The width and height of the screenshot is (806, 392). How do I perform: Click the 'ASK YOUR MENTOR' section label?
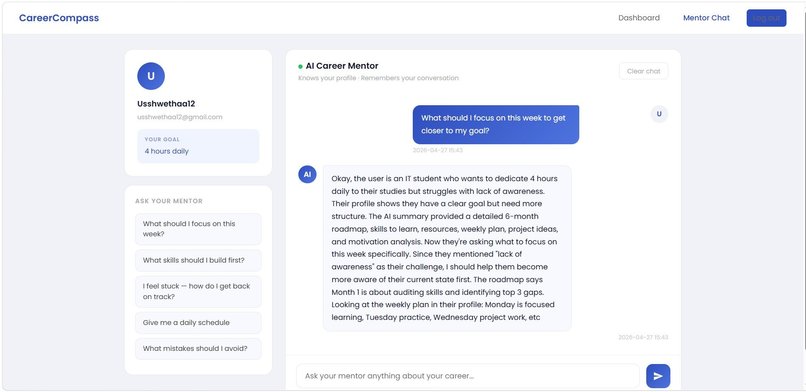pyautogui.click(x=169, y=201)
